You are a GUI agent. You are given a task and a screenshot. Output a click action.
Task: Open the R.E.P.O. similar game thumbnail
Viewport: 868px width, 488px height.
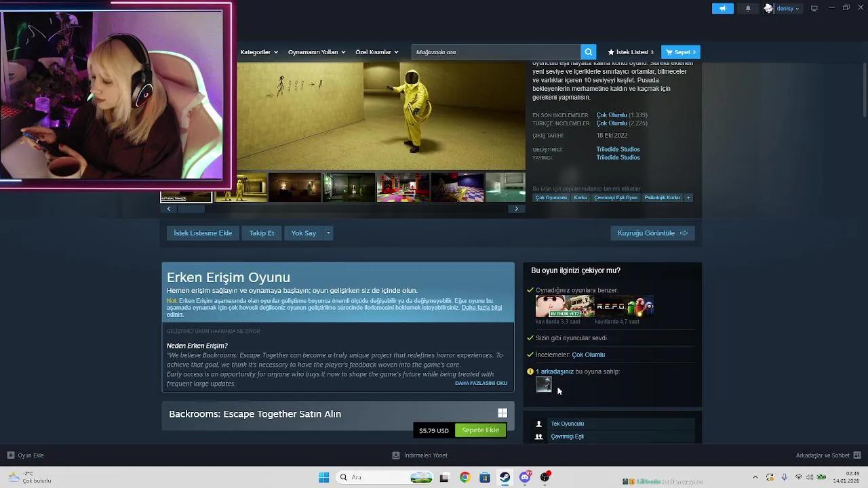point(625,306)
